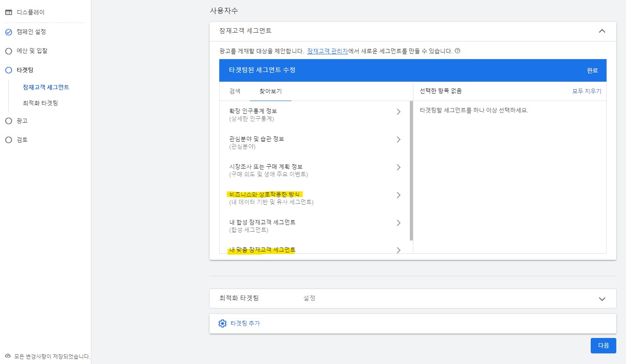
Task: Click the Display campaign type icon in sidebar
Action: tap(7, 12)
